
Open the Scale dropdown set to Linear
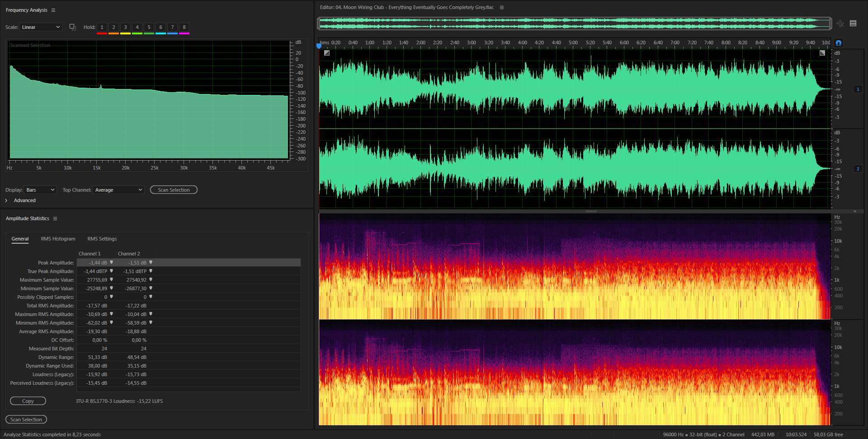pyautogui.click(x=41, y=27)
